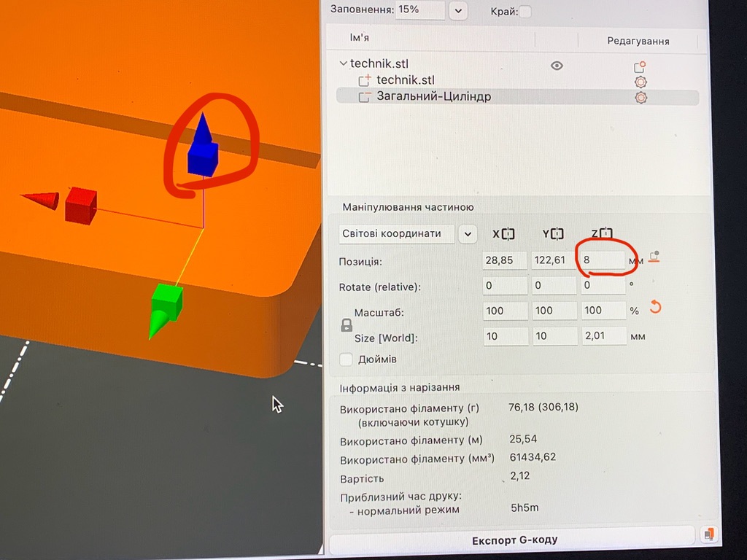The height and width of the screenshot is (560, 747).
Task: Click the Size Z field 2,01
Action: click(603, 336)
